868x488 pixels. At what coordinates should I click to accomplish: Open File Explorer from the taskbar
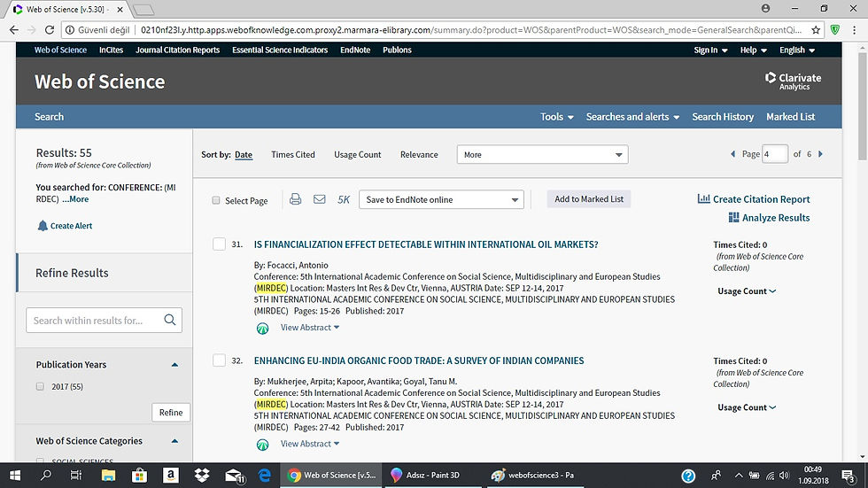pos(108,476)
